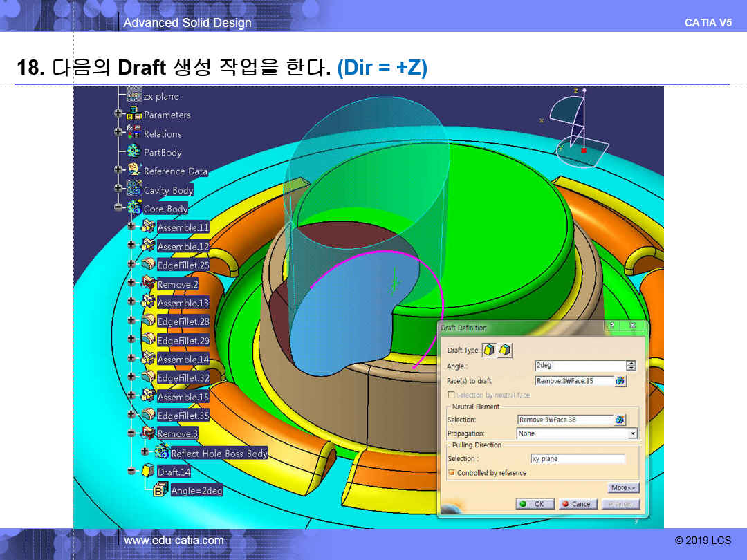Expand the Reflect Hole Boss Body node

(145, 452)
